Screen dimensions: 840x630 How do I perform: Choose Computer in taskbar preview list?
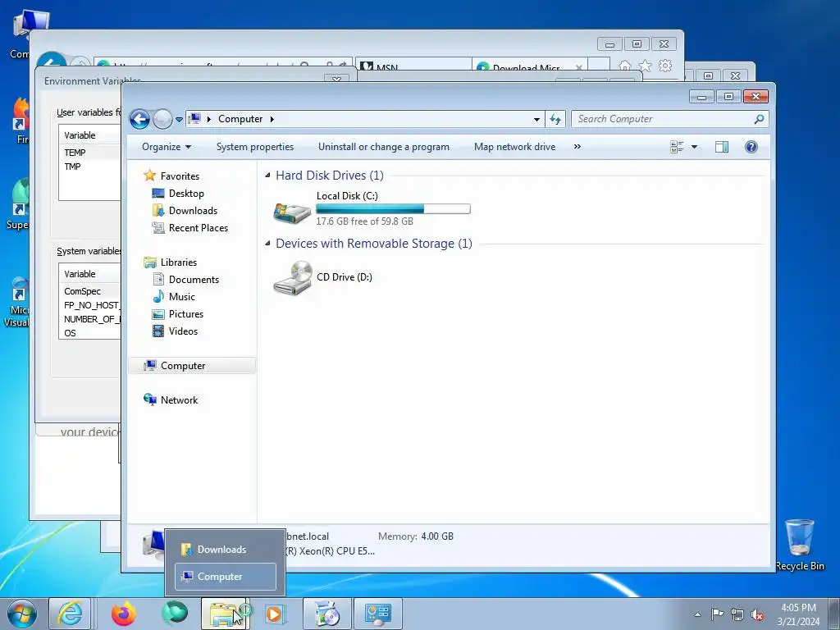coord(225,577)
